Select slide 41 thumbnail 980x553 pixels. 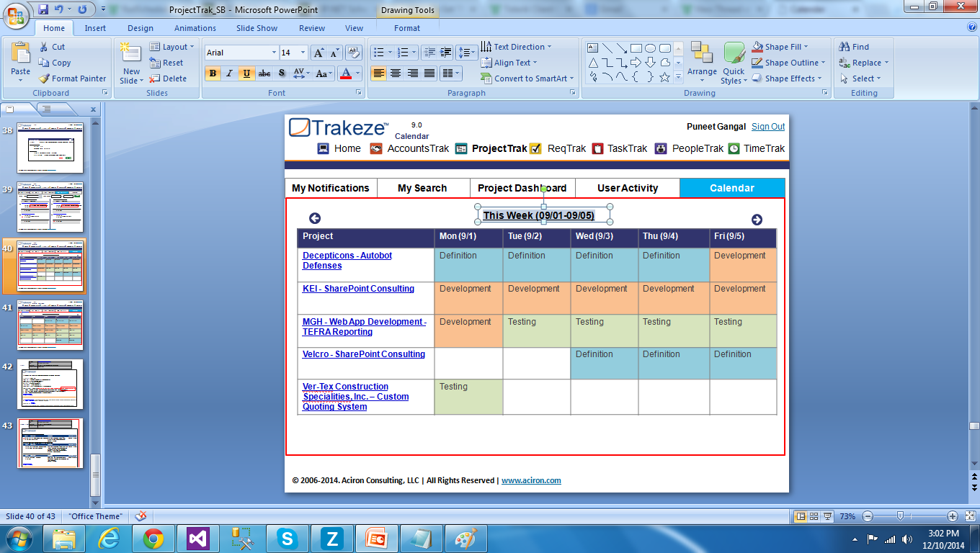tap(50, 325)
